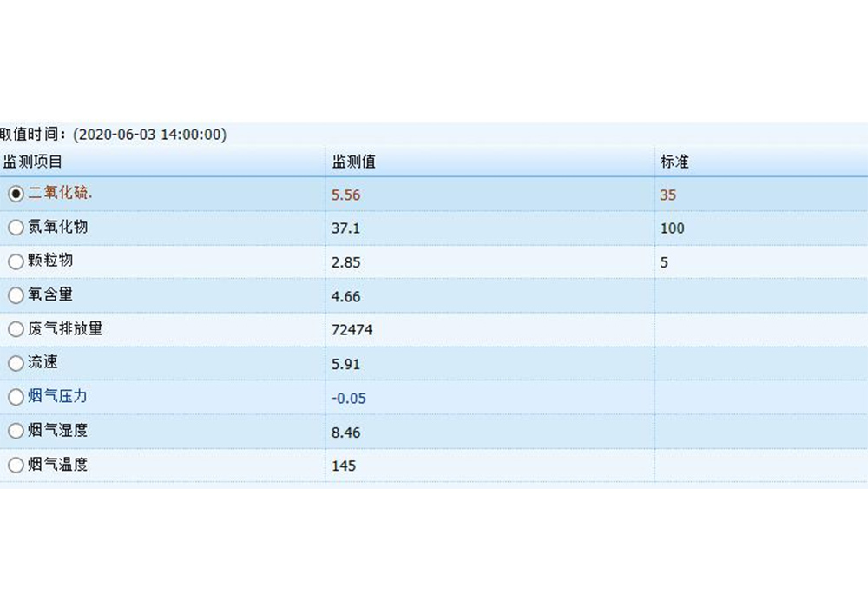Viewport: 868px width, 608px height.
Task: Pick the 烟气湿度 radio button
Action: (x=16, y=432)
